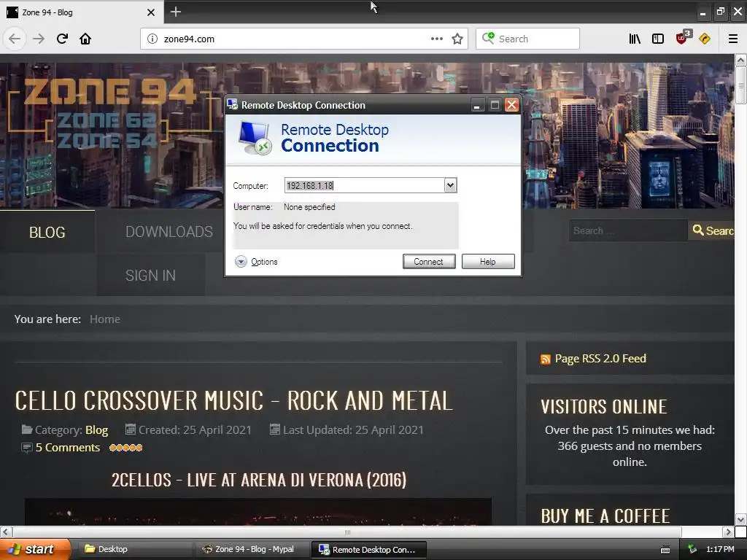
Task: Open the browser home page
Action: click(85, 39)
